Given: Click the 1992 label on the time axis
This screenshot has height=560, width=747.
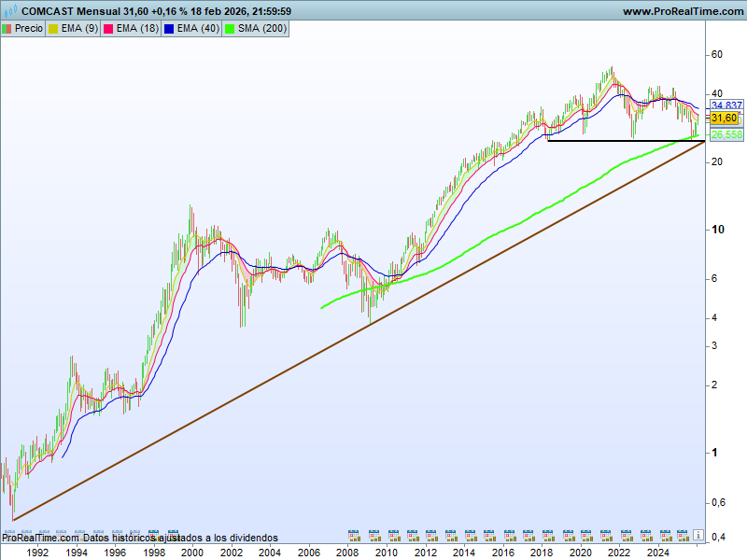Looking at the screenshot, I should [x=37, y=553].
